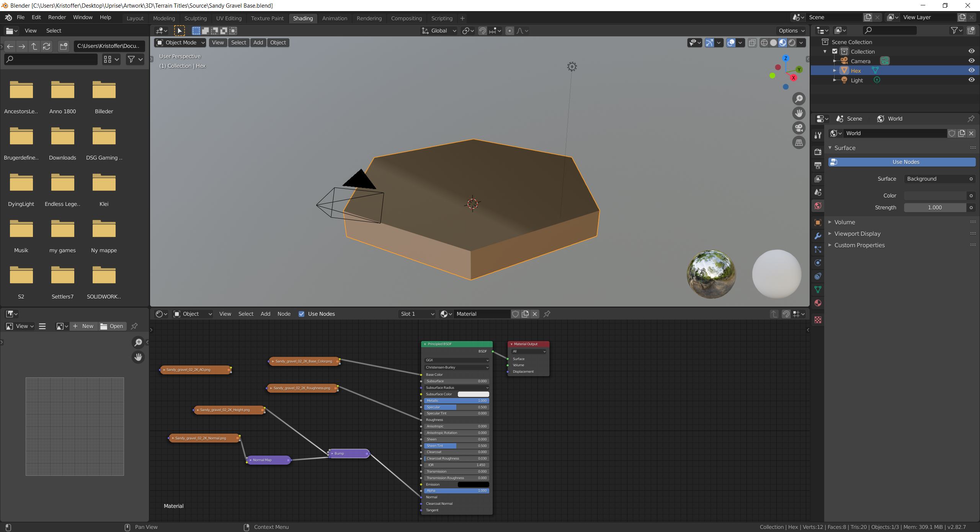Click Open image in image editor
This screenshot has height=532, width=980.
tap(112, 326)
